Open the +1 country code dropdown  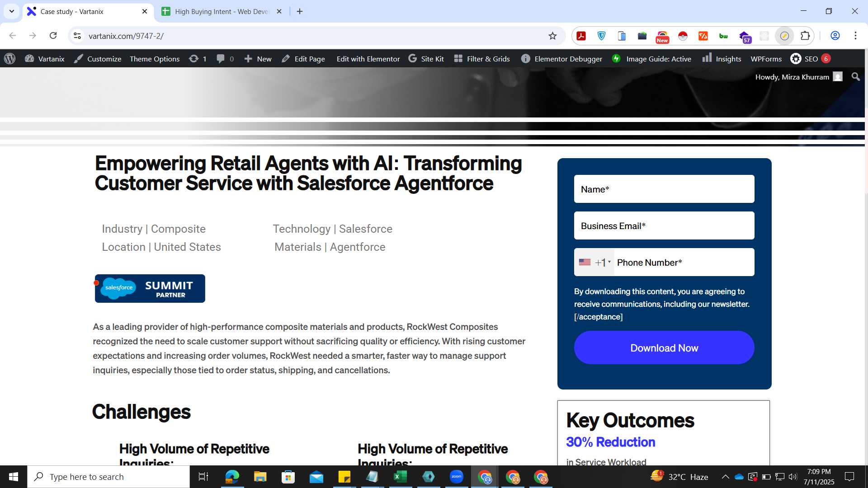[x=594, y=262]
